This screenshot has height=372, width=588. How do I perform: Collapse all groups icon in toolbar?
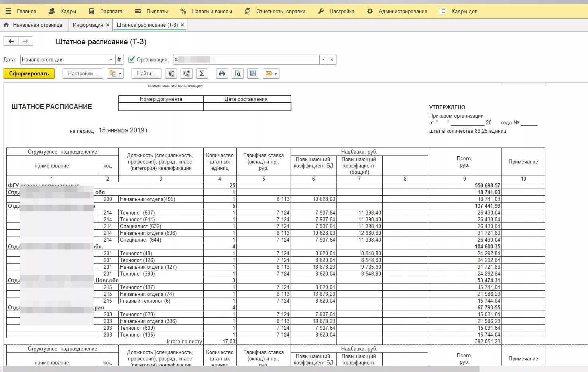point(171,74)
